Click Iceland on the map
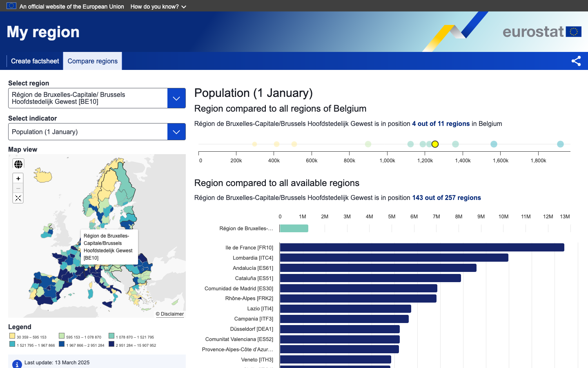 click(x=43, y=175)
